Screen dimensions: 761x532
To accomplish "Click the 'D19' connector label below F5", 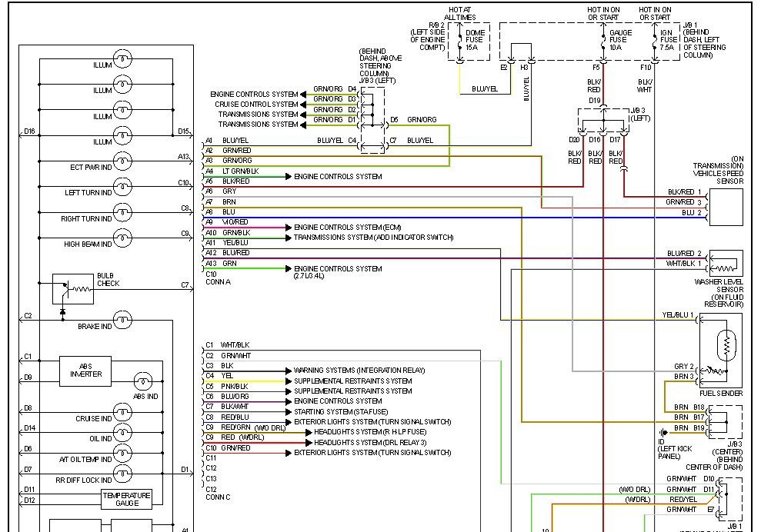I will coord(595,101).
